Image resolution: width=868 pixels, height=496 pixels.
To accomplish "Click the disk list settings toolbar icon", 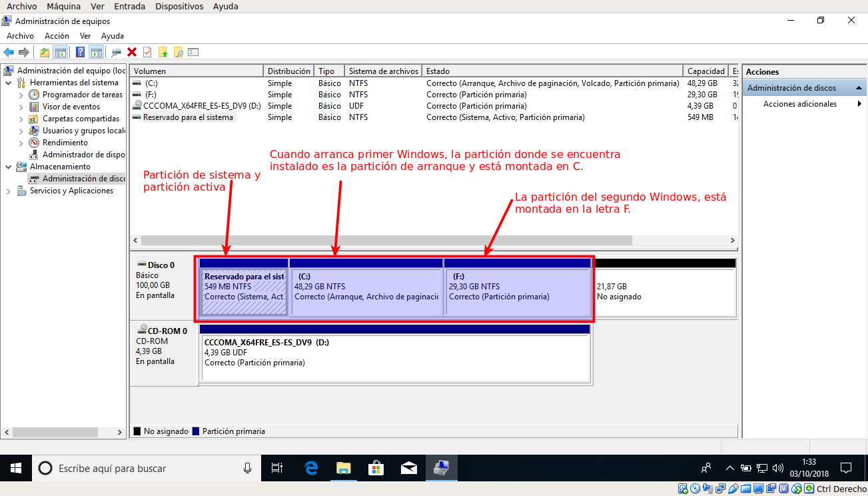I will click(x=194, y=52).
